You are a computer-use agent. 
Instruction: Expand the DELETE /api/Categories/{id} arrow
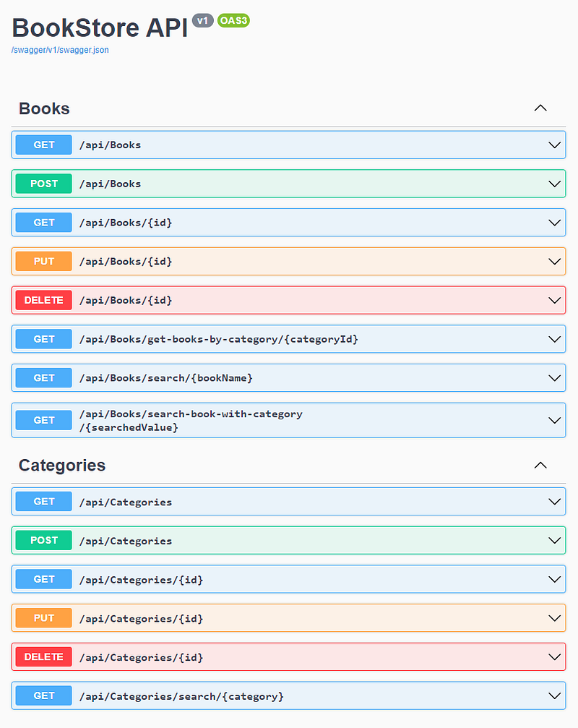click(554, 658)
